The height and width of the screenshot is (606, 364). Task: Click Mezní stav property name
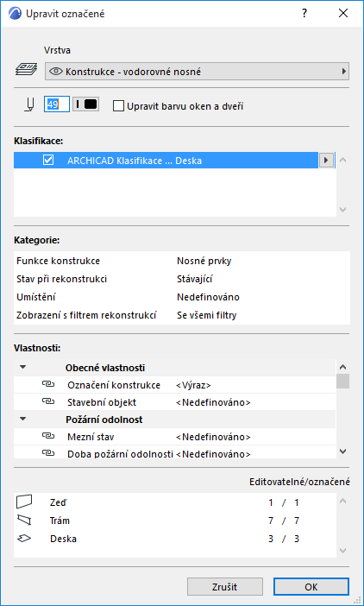(x=91, y=437)
